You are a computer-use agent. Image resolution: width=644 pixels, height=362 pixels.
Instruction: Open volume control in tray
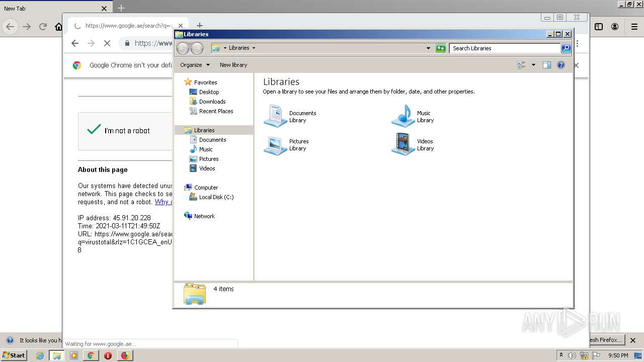click(572, 355)
